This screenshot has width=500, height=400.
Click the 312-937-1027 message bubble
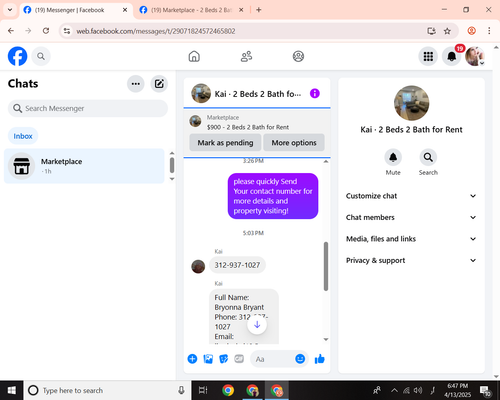coord(237,265)
